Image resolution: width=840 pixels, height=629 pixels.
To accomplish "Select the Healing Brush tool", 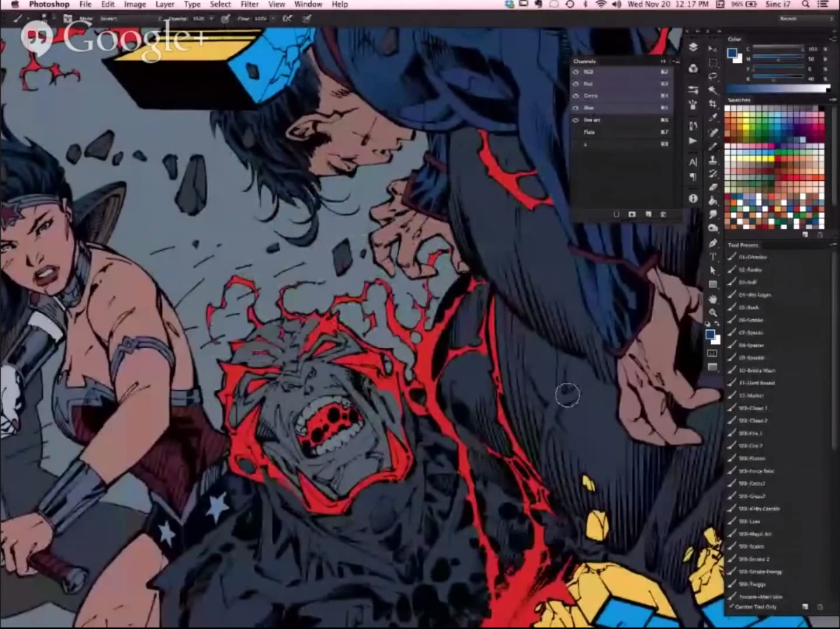I will (713, 132).
